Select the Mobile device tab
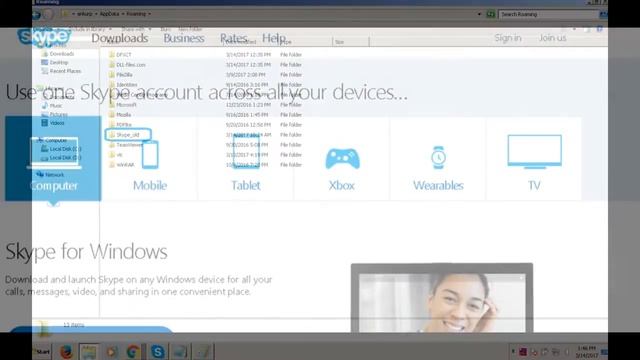 pyautogui.click(x=150, y=158)
